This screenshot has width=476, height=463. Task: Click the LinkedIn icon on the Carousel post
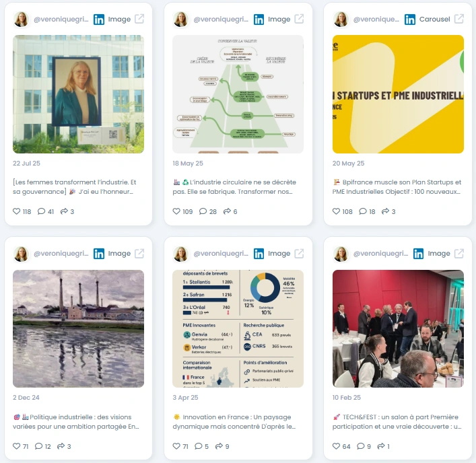(410, 20)
